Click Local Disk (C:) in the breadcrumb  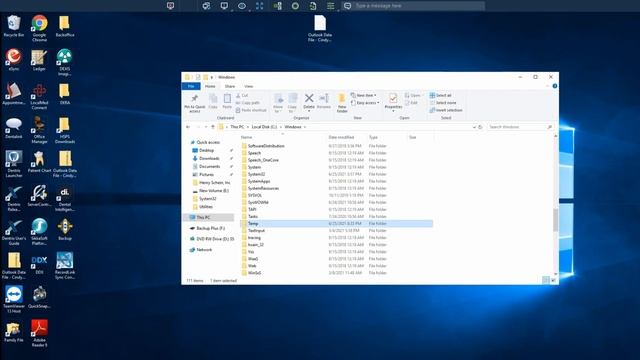[264, 127]
